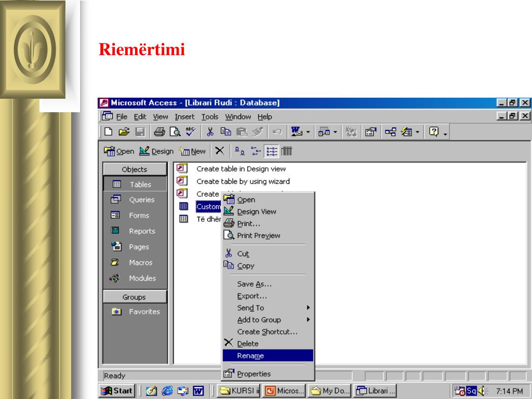Choose Cut in the context menu
Screen dimensions: 532x399
[268, 254]
